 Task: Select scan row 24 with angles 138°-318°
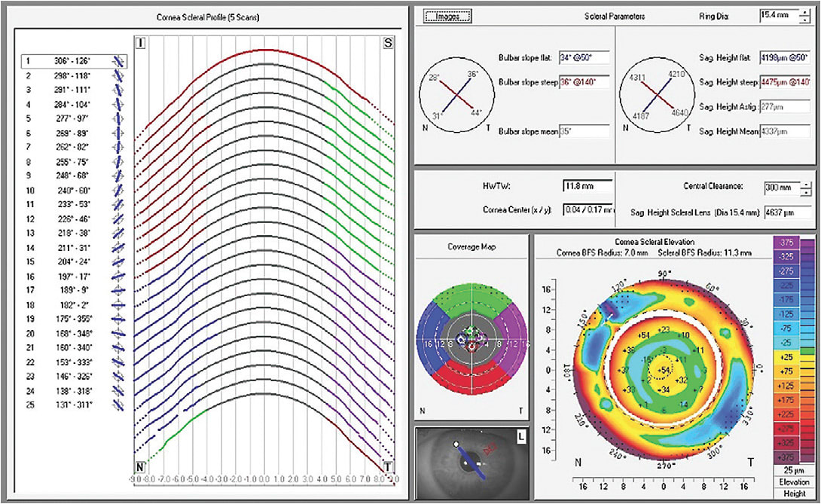pyautogui.click(x=74, y=391)
